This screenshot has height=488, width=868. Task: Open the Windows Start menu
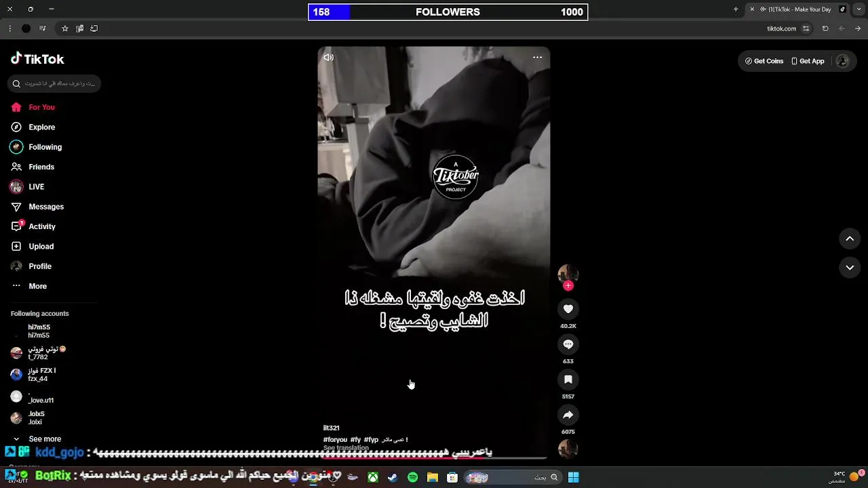(x=573, y=477)
